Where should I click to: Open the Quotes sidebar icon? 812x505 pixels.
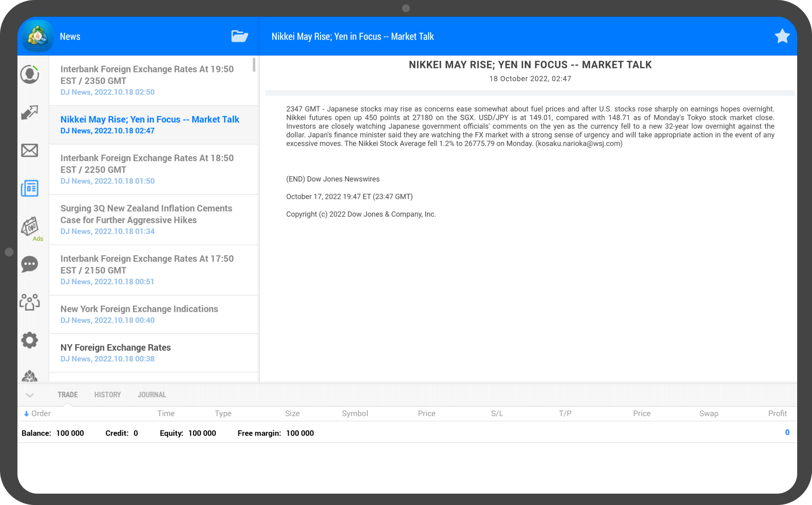pos(30,75)
